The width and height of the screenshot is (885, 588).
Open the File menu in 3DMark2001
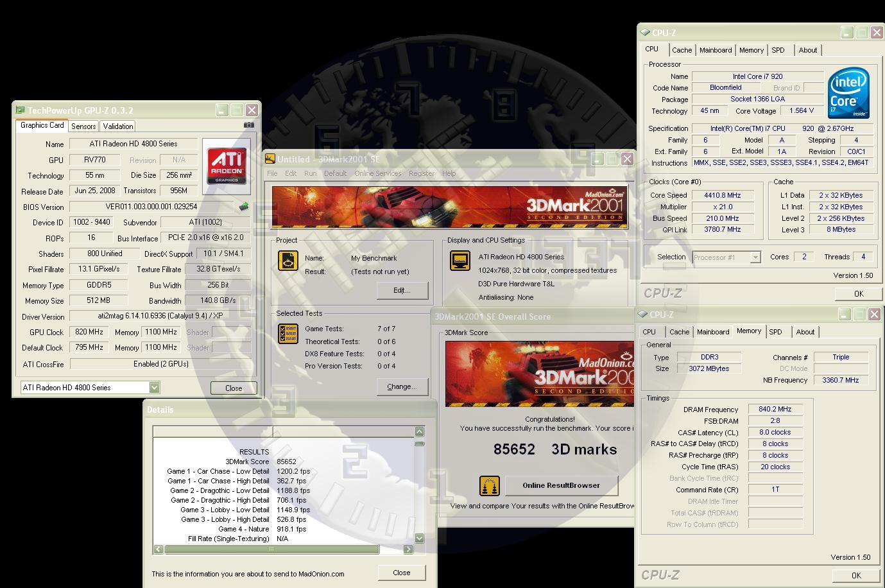(x=272, y=173)
